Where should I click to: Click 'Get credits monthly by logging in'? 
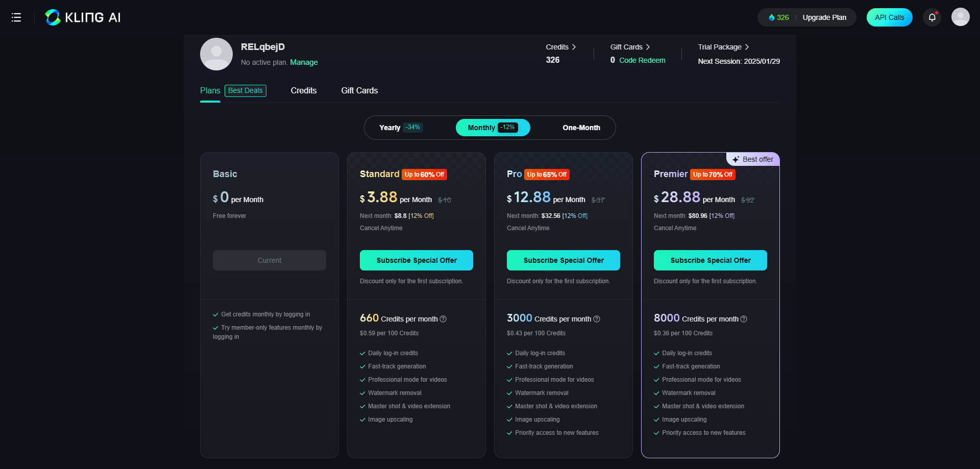[265, 314]
